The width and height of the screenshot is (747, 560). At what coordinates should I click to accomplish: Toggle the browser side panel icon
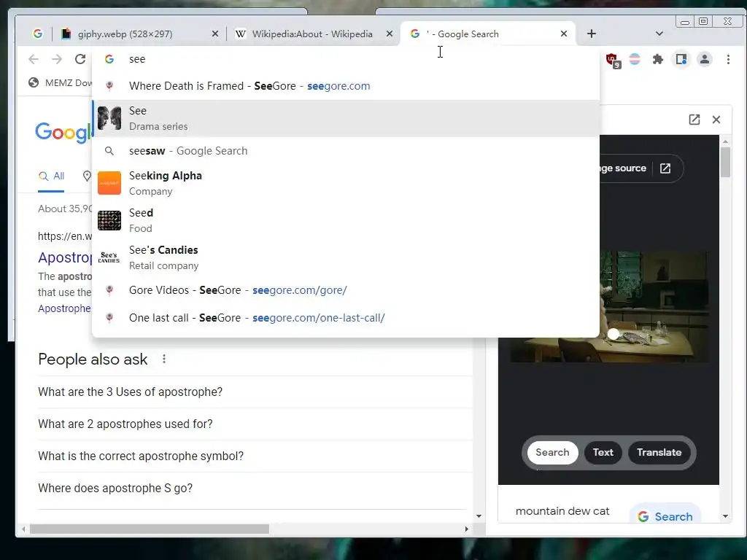pyautogui.click(x=681, y=59)
